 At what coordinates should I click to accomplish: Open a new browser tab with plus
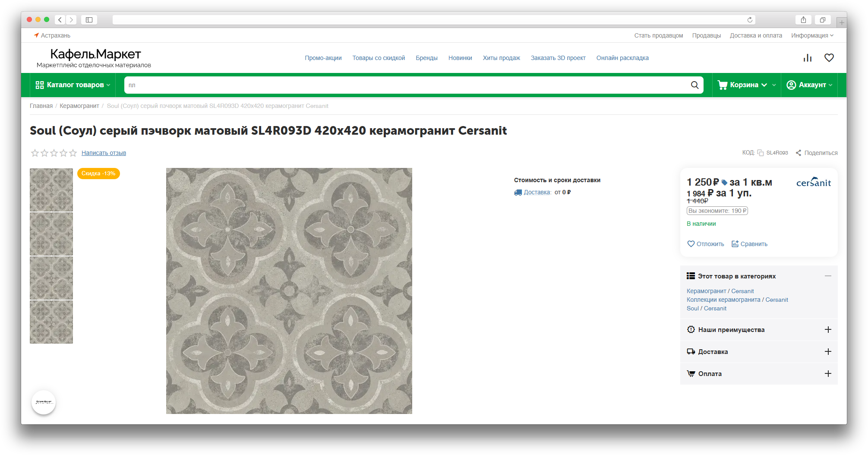pyautogui.click(x=841, y=22)
